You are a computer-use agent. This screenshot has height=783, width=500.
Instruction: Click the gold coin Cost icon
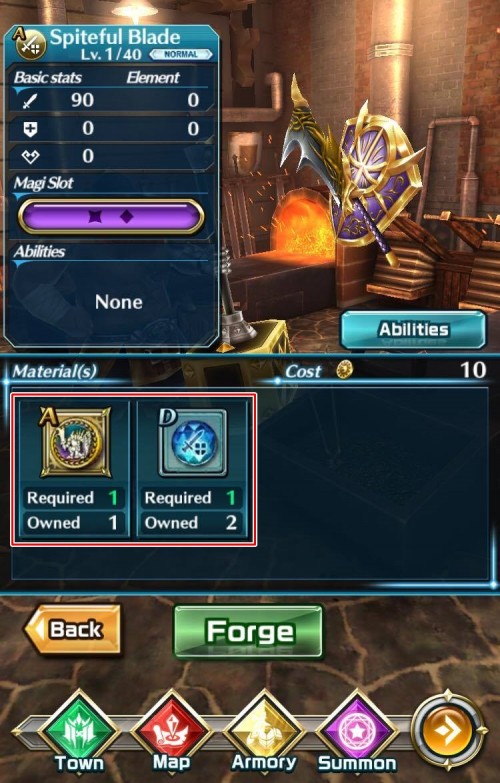pos(344,370)
